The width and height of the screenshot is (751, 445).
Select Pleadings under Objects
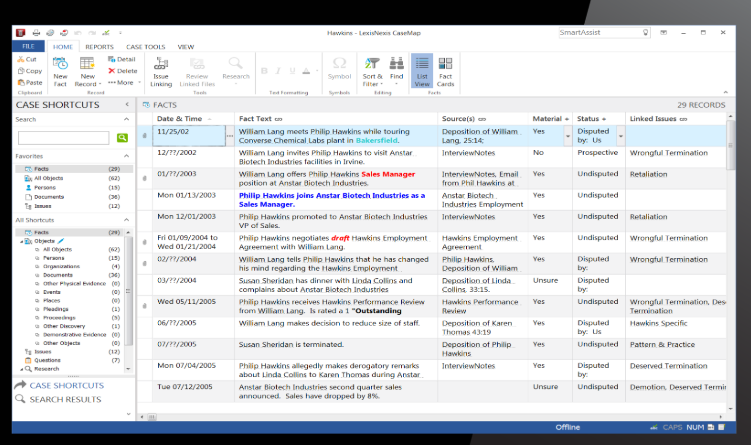[x=56, y=309]
